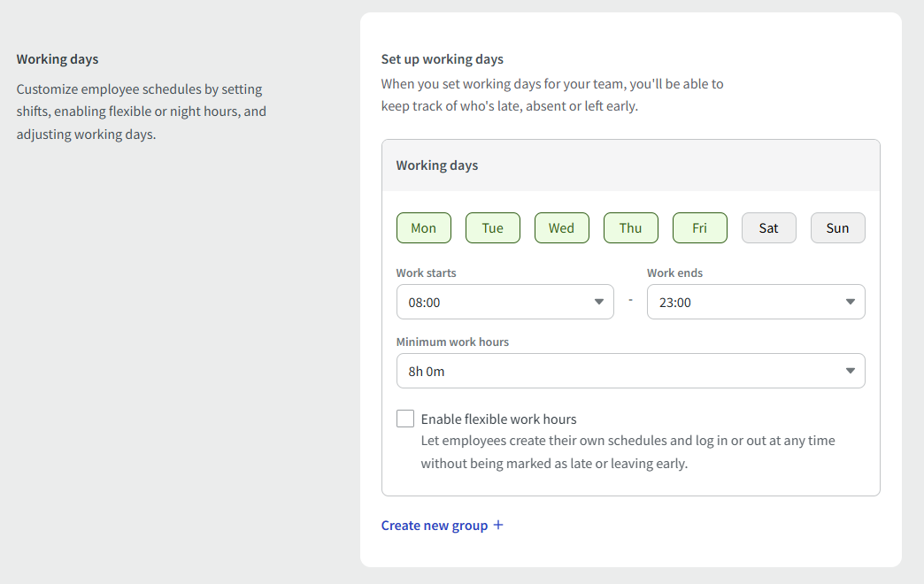Click the Enable flexible work hours label
The image size is (924, 584).
click(x=498, y=419)
